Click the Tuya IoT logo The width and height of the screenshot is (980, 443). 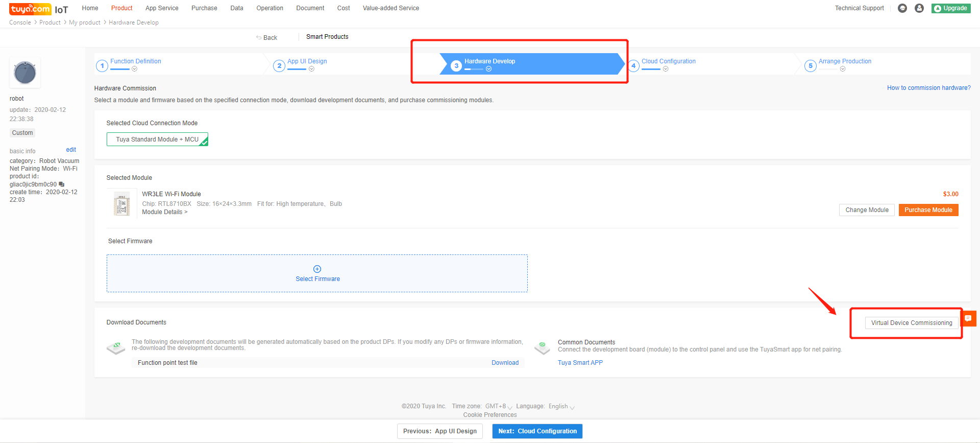point(38,9)
